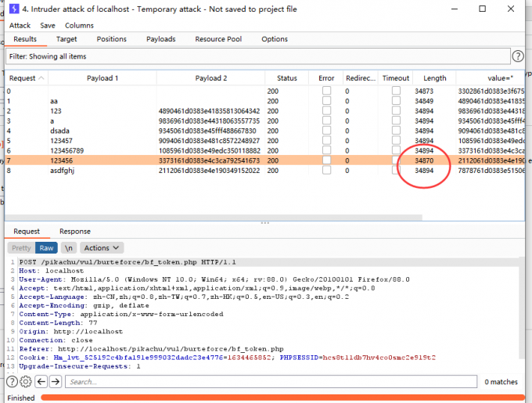The width and height of the screenshot is (532, 403).
Task: Click the panel splitter dots handle
Action: click(x=265, y=223)
